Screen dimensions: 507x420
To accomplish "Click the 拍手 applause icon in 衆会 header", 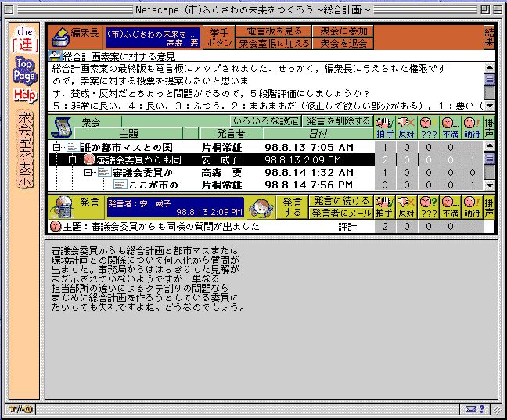I will click(x=383, y=126).
